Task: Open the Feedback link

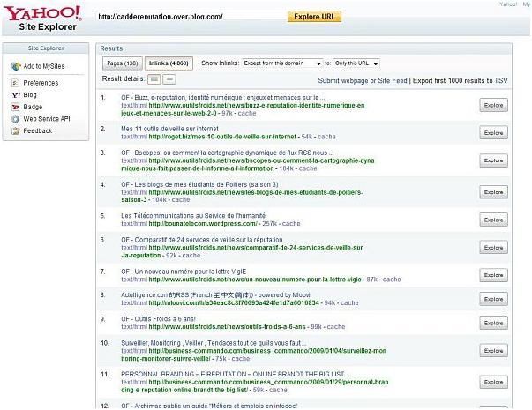Action: [38, 130]
